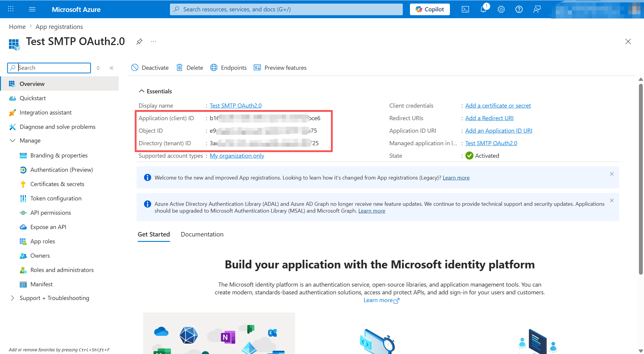Viewport: 644px width, 354px height.
Task: Select Overview in the sidebar
Action: pyautogui.click(x=60, y=84)
